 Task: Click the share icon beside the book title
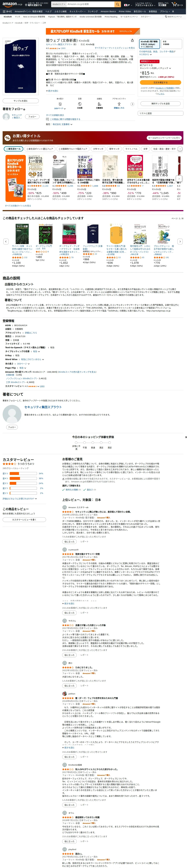pyautogui.click(x=132, y=40)
